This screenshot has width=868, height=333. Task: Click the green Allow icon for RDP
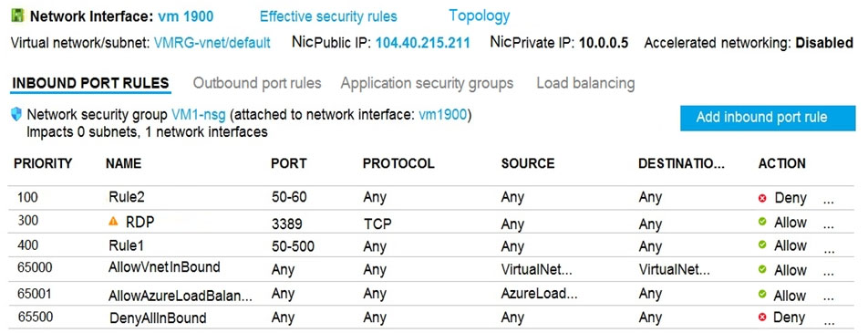(762, 222)
